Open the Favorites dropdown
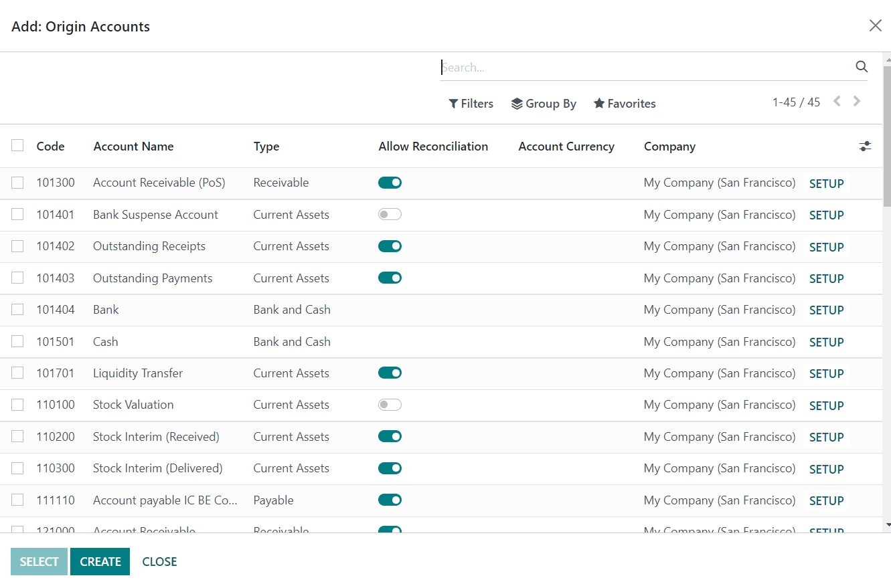 (625, 104)
